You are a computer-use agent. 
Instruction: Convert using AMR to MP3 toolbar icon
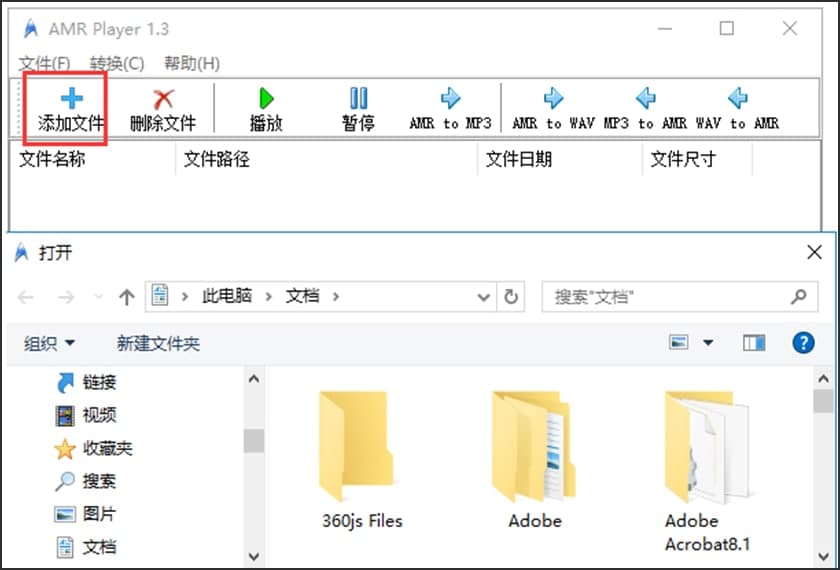[450, 98]
